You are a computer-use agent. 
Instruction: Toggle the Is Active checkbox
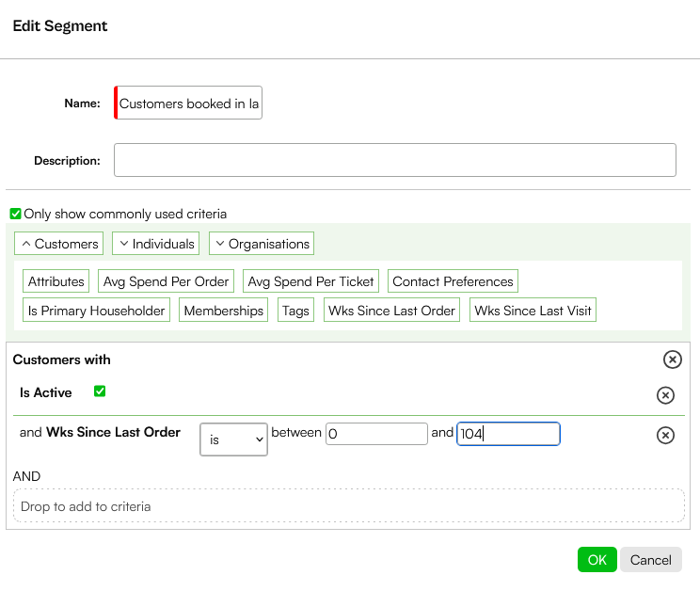pyautogui.click(x=100, y=391)
